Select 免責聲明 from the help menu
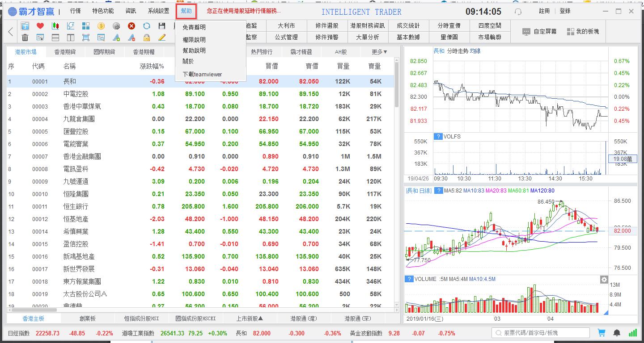This screenshot has width=644, height=343. pos(194,28)
